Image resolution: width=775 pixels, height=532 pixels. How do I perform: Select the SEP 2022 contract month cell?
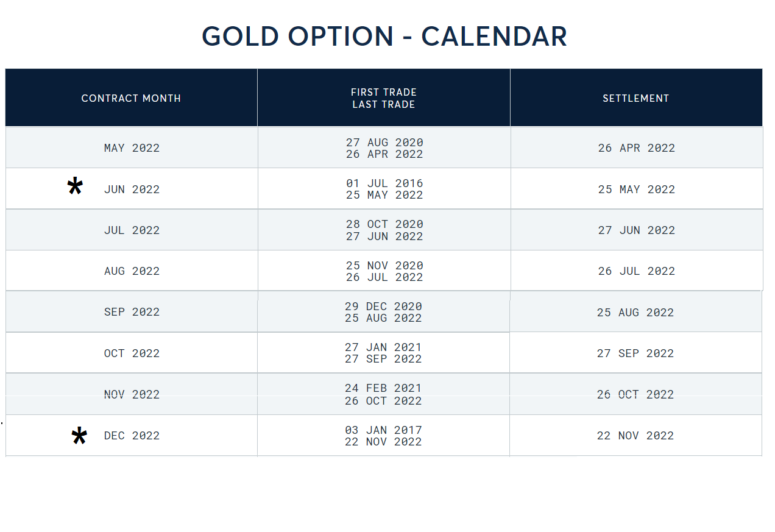coord(132,312)
